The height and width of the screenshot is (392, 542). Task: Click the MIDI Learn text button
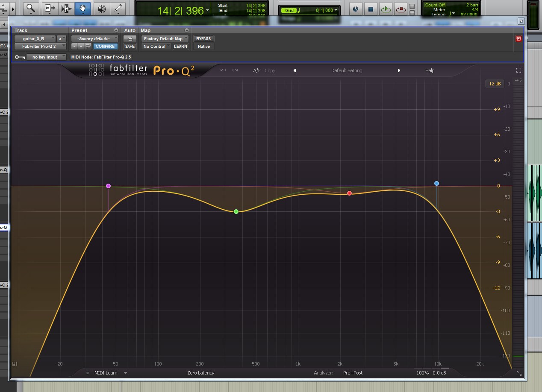tap(106, 373)
